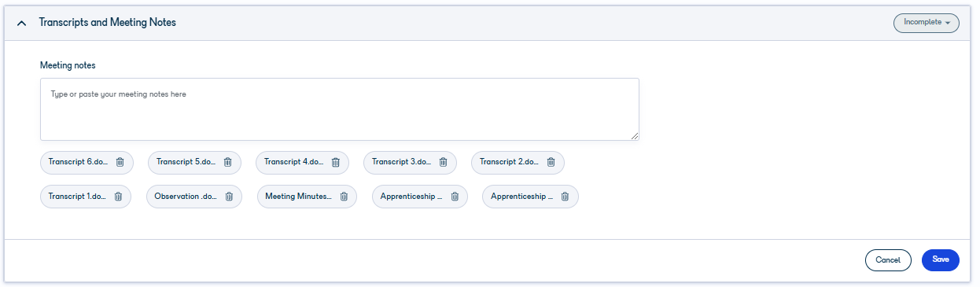Select the Meeting Minutes file chip
This screenshot has width=980, height=287.
(298, 197)
